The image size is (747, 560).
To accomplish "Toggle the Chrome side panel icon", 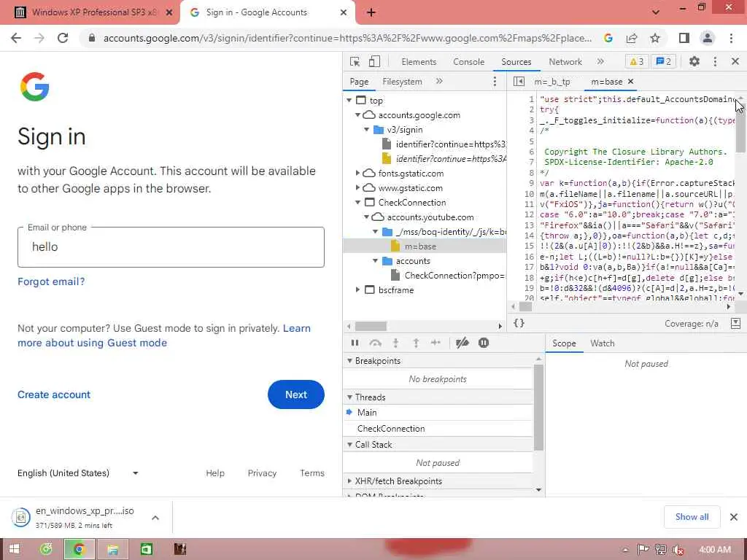I will tap(684, 38).
